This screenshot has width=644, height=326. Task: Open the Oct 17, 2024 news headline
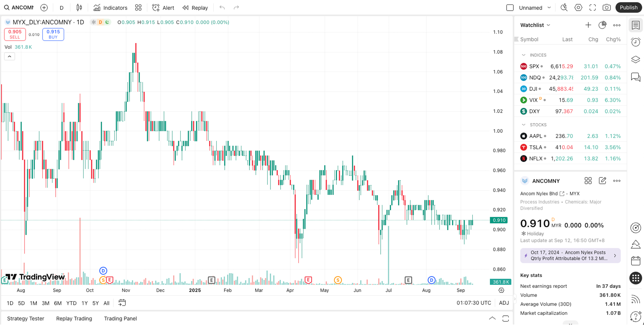coord(570,255)
